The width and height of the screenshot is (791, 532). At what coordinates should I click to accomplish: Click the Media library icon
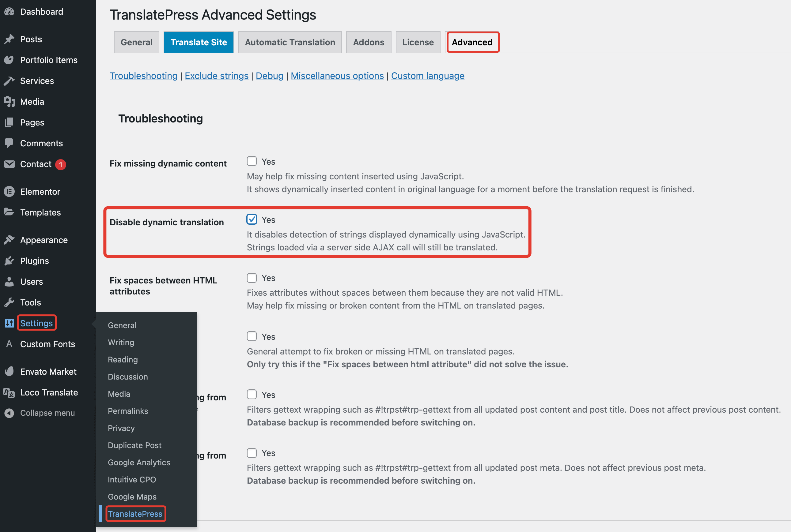coord(9,102)
